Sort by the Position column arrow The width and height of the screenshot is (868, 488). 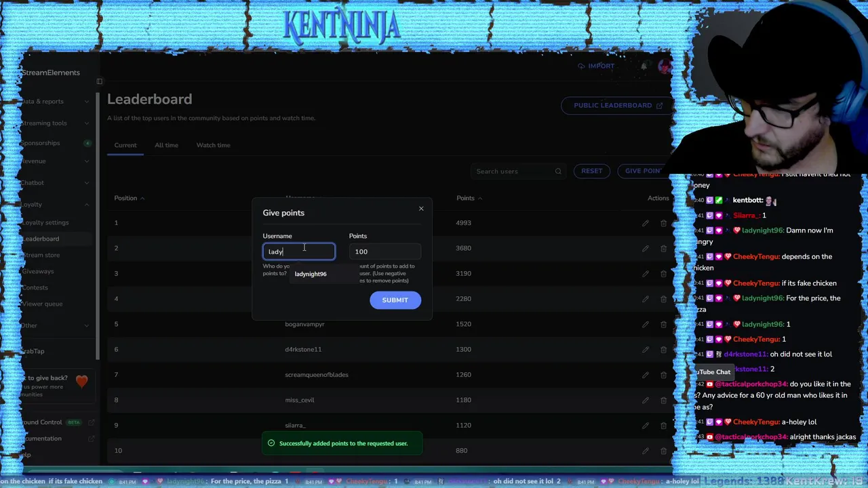pyautogui.click(x=142, y=199)
